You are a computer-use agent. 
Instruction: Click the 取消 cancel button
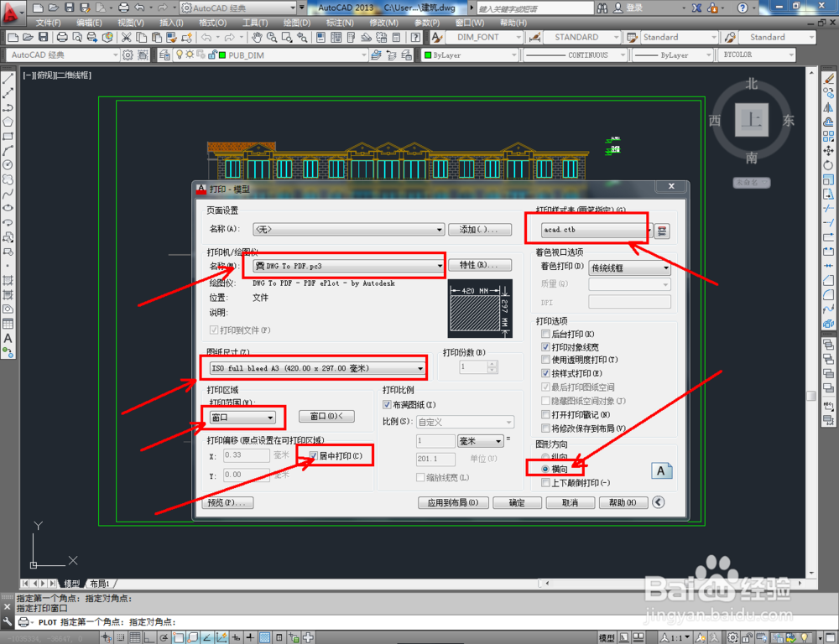(x=571, y=503)
